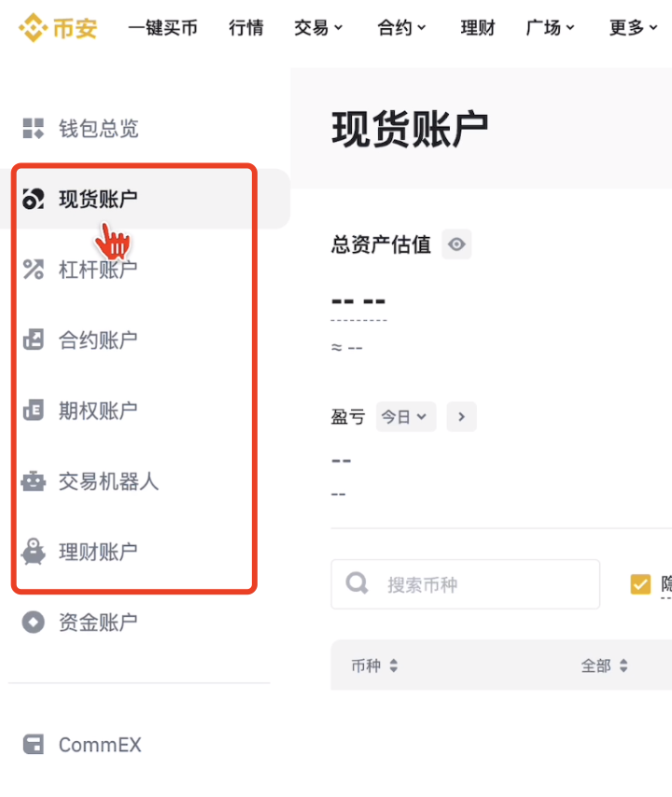Select the 杠杆账户 percent icon
This screenshot has height=797, width=672.
pos(34,270)
